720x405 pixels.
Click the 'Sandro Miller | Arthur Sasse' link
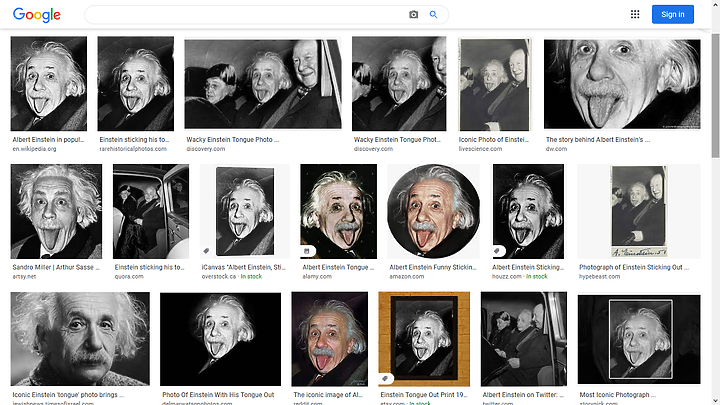click(56, 267)
